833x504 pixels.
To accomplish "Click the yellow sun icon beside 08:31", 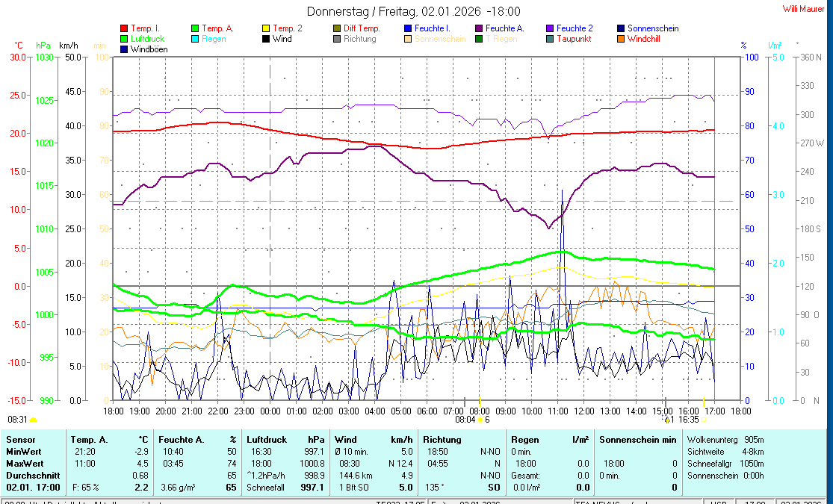I will pos(33,420).
